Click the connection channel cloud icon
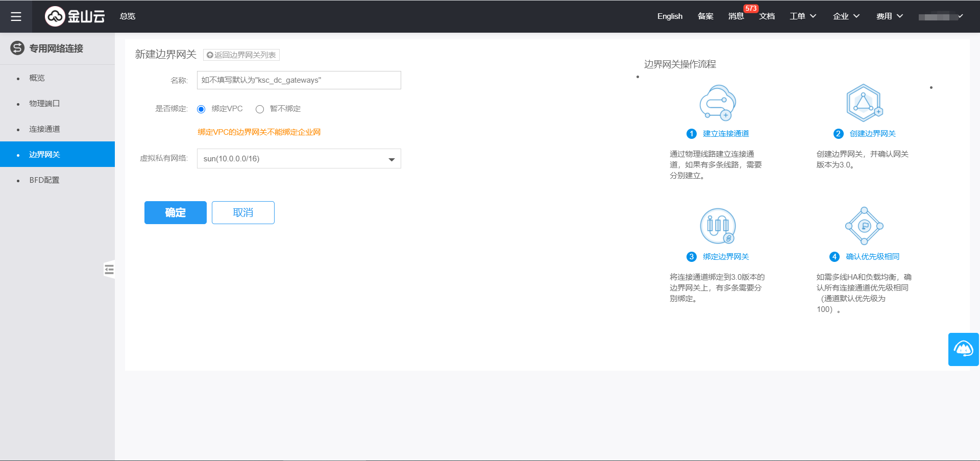The image size is (980, 461). [717, 103]
